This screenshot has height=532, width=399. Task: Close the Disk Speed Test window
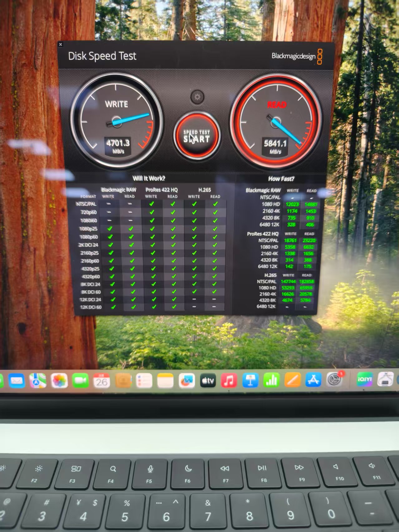coord(61,45)
